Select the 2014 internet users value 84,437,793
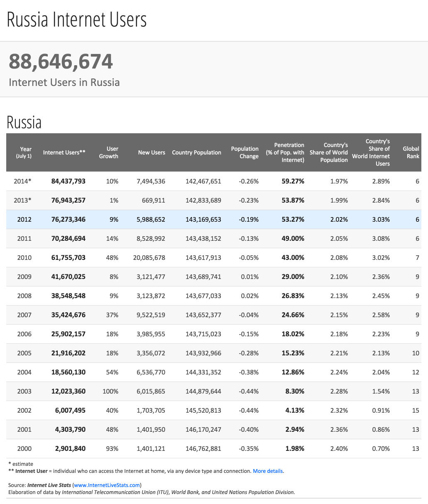The image size is (428, 504). click(68, 181)
